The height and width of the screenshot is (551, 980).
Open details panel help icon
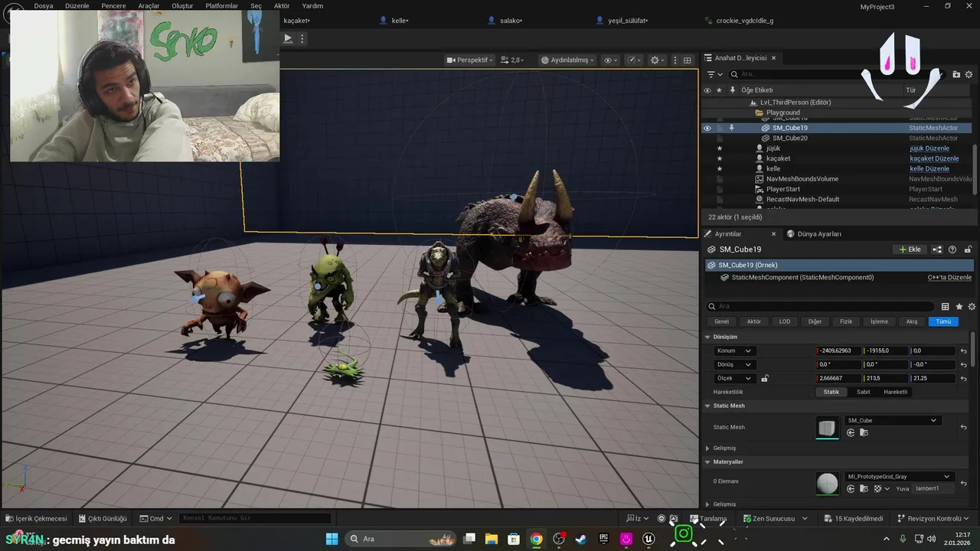click(952, 249)
